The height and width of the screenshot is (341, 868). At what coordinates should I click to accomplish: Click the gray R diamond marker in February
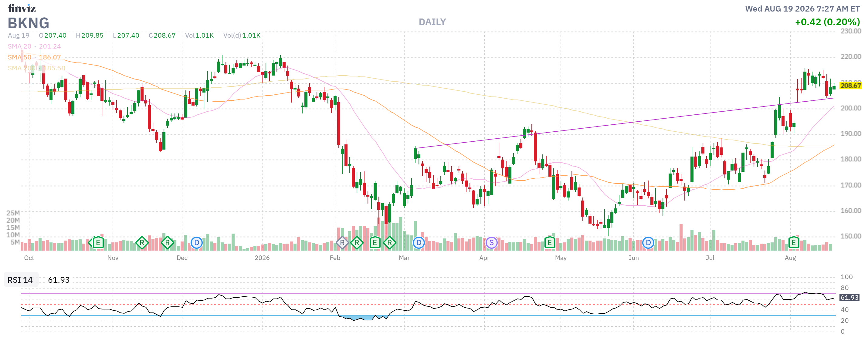[x=342, y=243]
